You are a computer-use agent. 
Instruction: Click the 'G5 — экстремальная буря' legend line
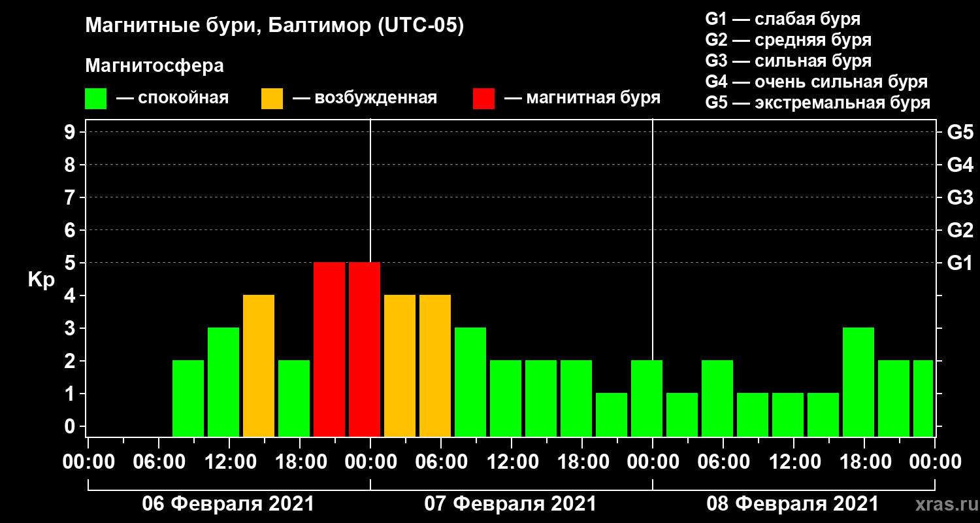(817, 103)
